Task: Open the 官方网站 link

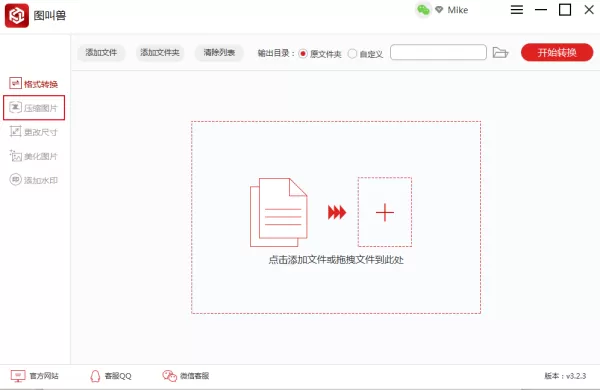Action: tap(34, 376)
